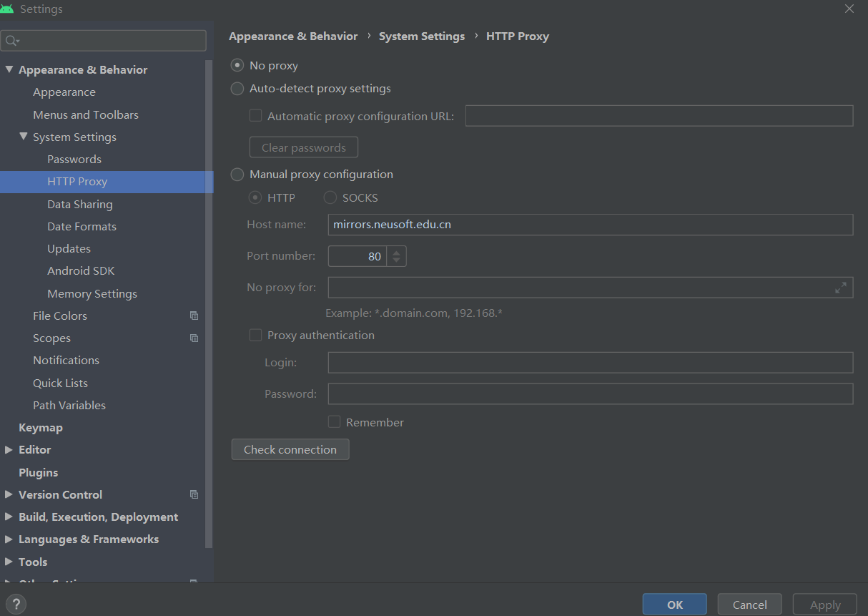Click the project-level icon beside Version Control

[x=194, y=494]
